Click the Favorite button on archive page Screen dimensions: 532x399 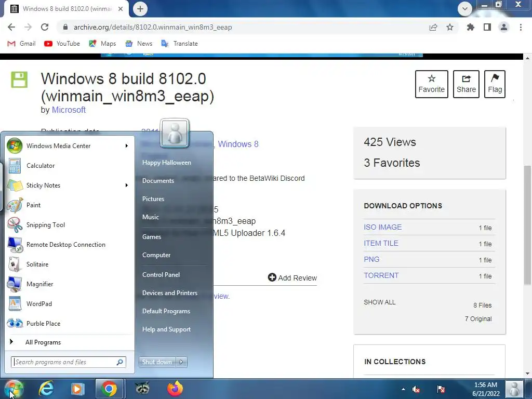(x=432, y=84)
